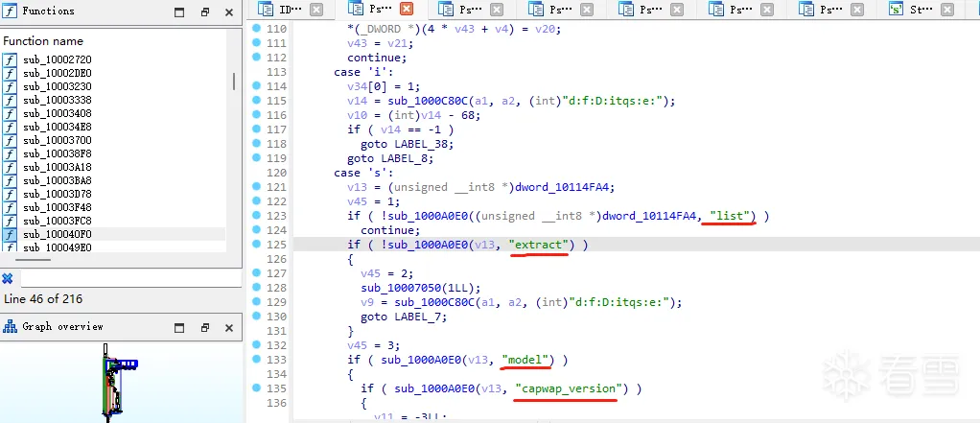The width and height of the screenshot is (980, 423).
Task: Click the Graph overview panel icon
Action: pos(10,327)
